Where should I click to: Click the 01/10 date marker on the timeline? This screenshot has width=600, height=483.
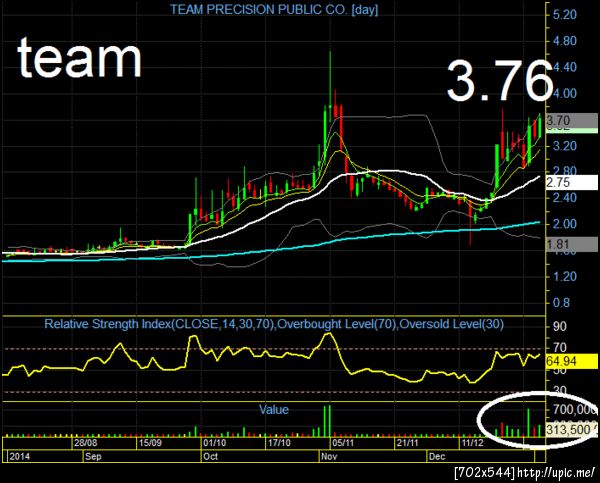215,443
